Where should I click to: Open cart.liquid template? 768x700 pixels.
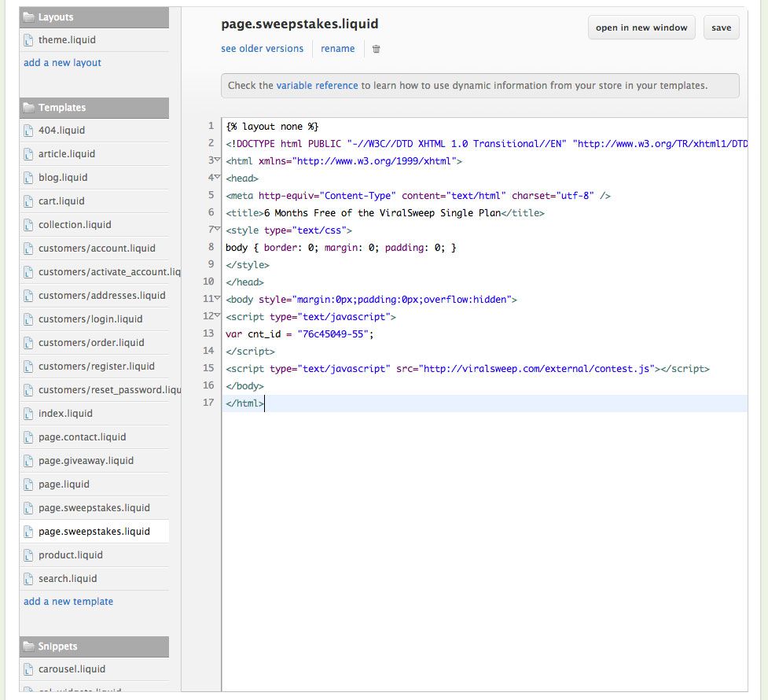point(61,201)
